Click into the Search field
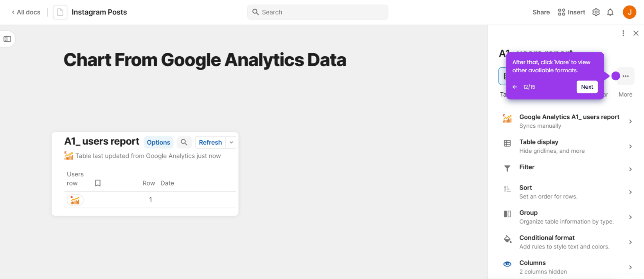 318,12
